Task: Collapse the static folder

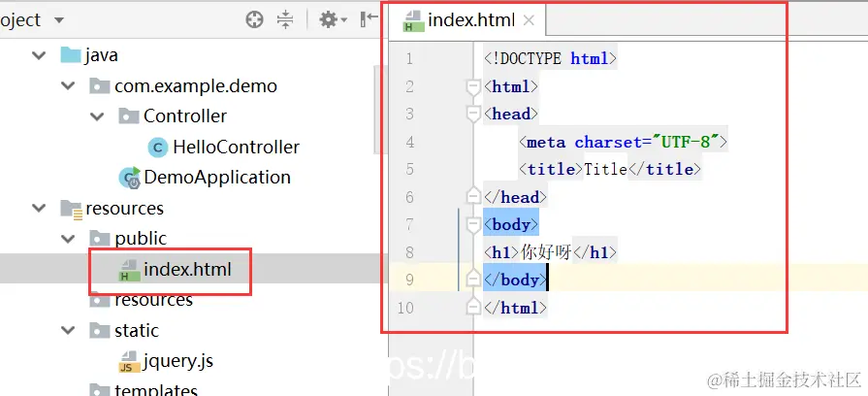Action: pos(68,331)
